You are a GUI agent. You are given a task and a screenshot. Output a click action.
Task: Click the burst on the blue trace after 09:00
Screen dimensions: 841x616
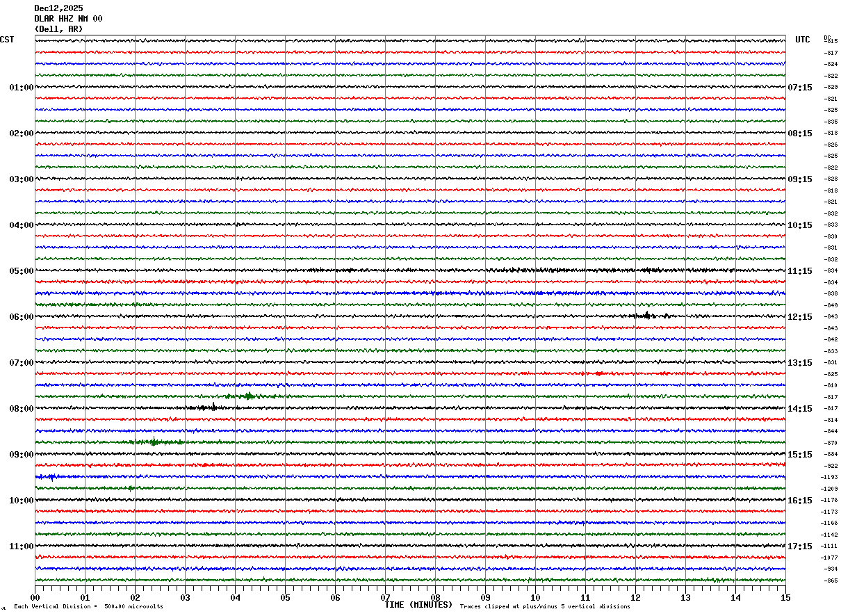click(50, 477)
